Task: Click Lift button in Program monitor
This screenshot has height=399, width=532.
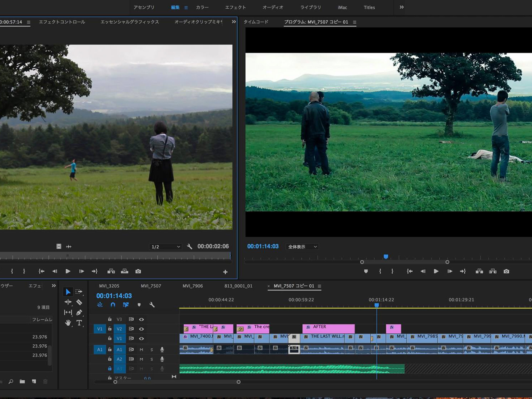Action: pos(479,271)
